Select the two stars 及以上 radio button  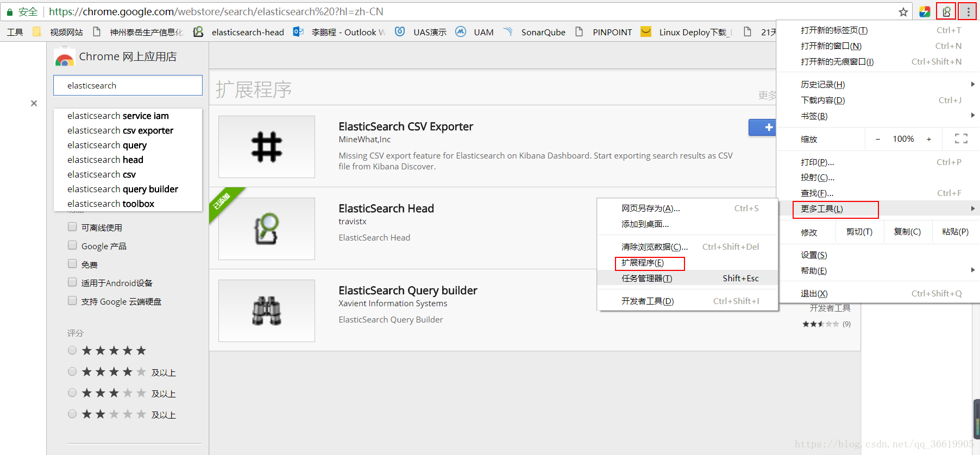[x=72, y=414]
